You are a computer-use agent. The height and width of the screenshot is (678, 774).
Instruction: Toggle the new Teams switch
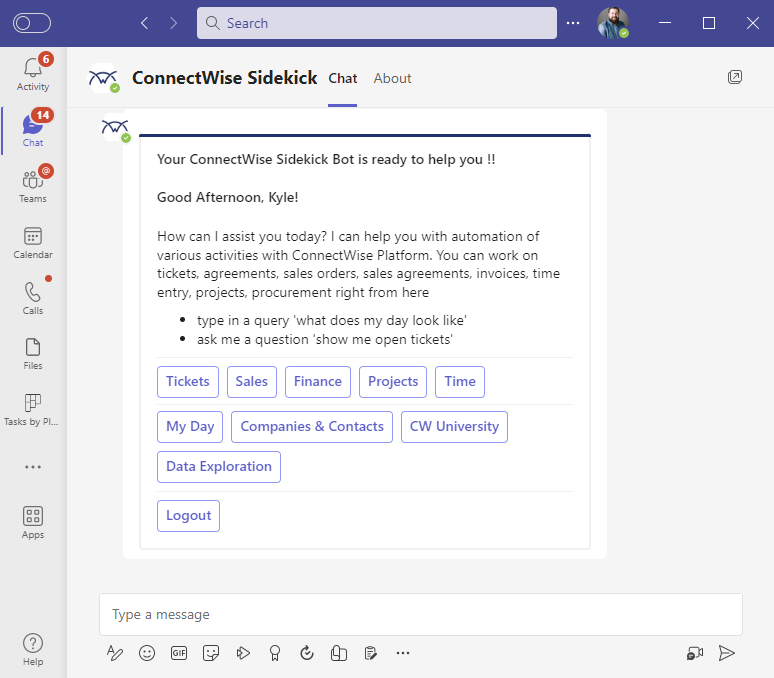(x=32, y=23)
